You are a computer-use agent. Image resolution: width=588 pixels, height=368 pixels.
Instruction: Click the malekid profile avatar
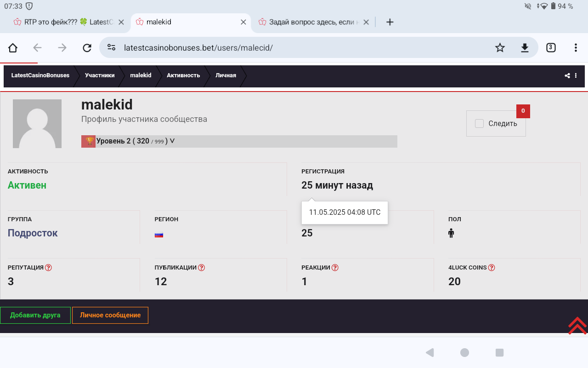tap(37, 124)
